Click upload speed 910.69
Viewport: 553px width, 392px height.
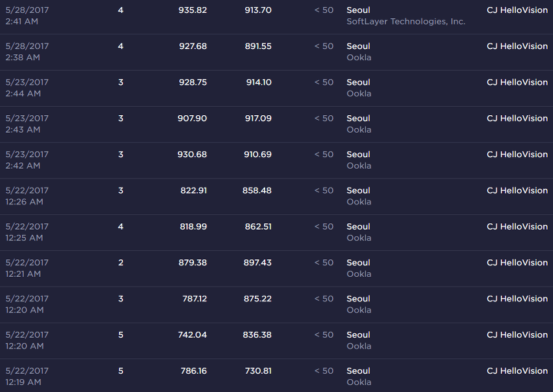[x=258, y=154]
